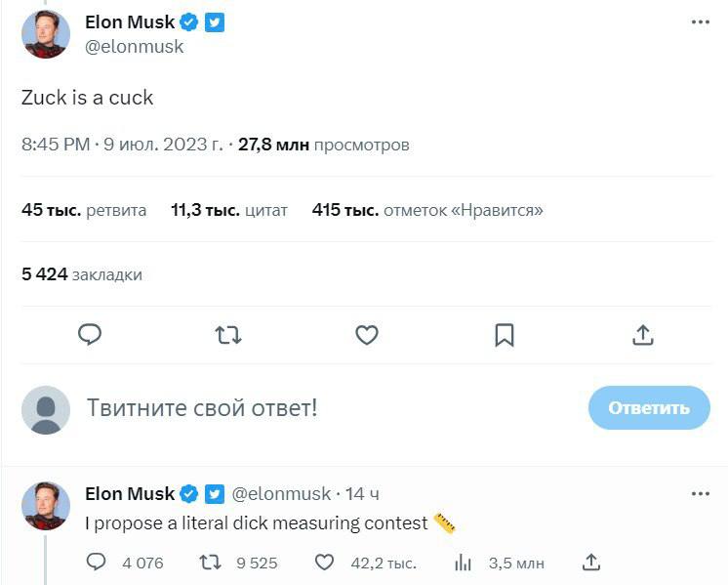Like the main tweet with heart icon
The height and width of the screenshot is (585, 728).
point(366,335)
